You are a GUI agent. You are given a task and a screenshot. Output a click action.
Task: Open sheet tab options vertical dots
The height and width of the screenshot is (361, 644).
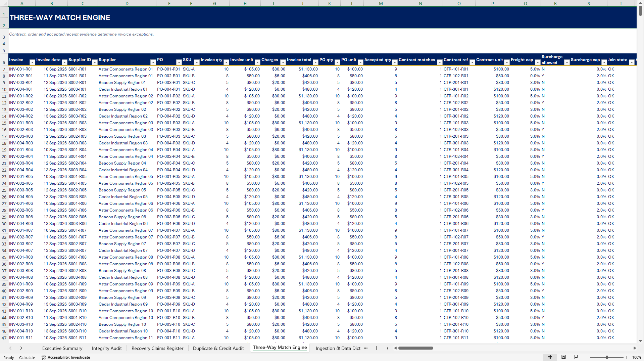[387, 349]
